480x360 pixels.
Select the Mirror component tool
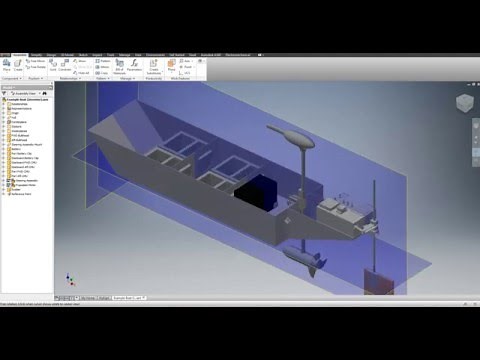point(102,67)
